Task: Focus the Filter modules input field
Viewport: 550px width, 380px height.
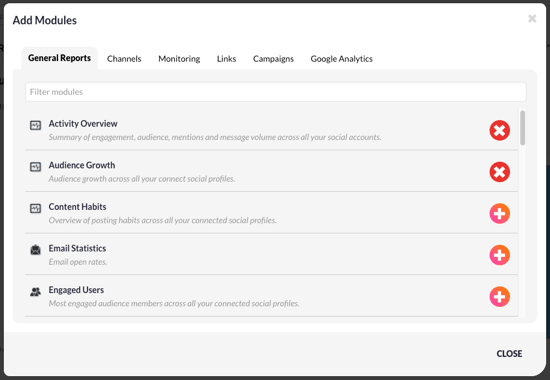Action: (276, 92)
